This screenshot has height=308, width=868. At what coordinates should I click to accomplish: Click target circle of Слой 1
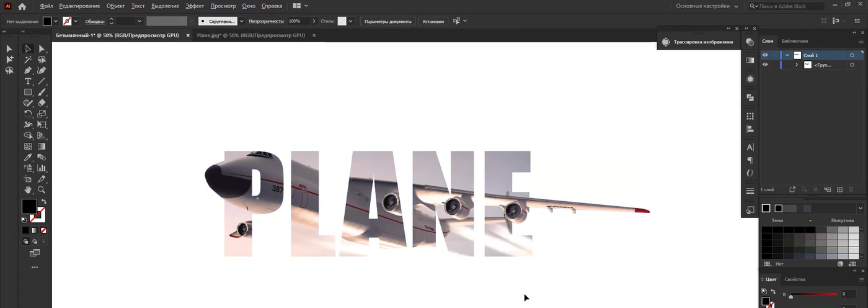pos(852,55)
